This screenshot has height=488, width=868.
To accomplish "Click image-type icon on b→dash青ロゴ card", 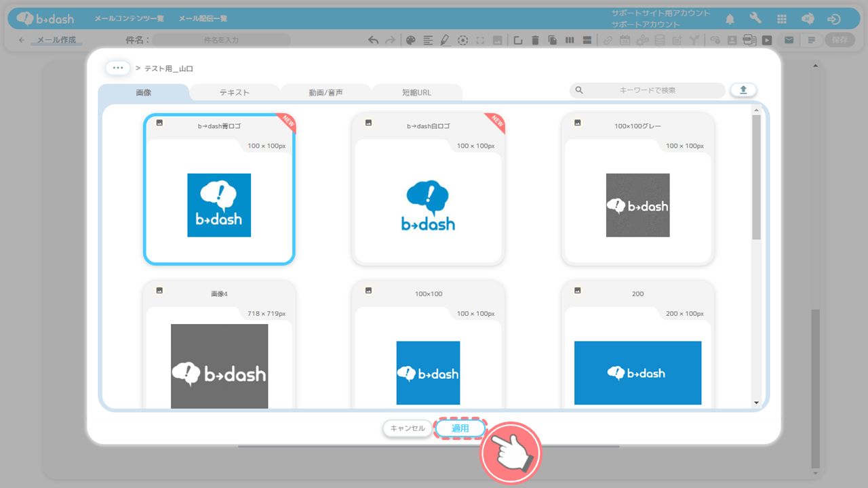I will [x=159, y=123].
